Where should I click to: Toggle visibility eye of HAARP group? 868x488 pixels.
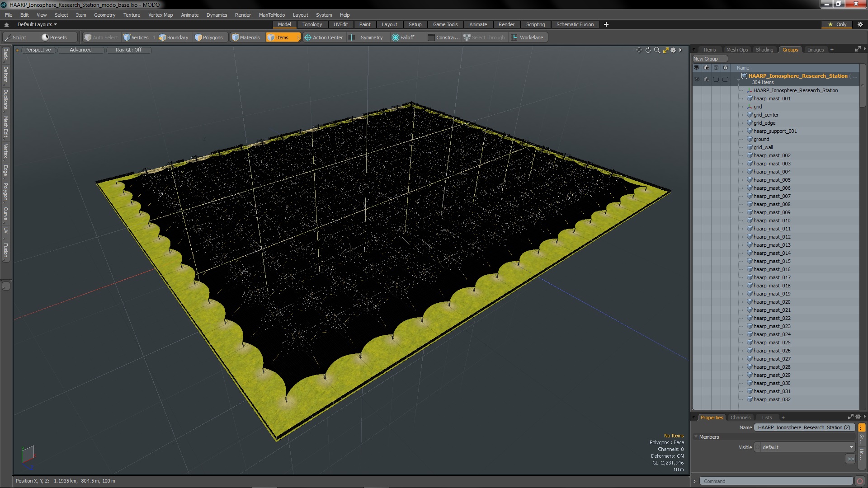point(697,79)
